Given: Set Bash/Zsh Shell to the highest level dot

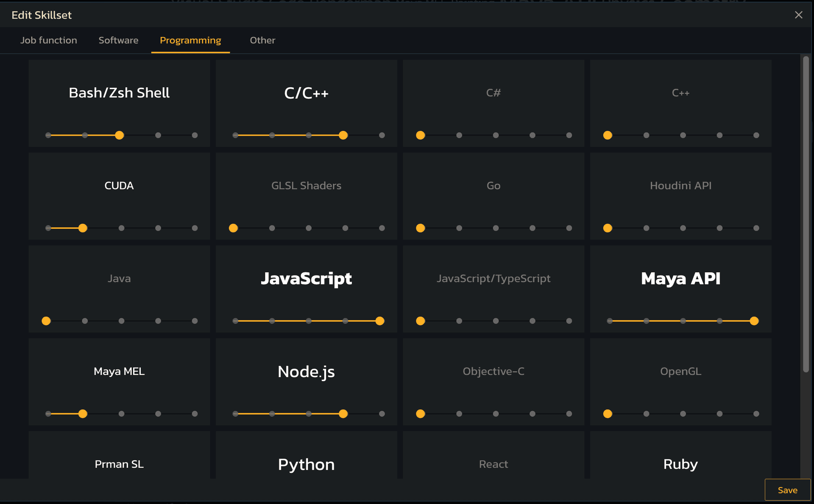Looking at the screenshot, I should 195,135.
